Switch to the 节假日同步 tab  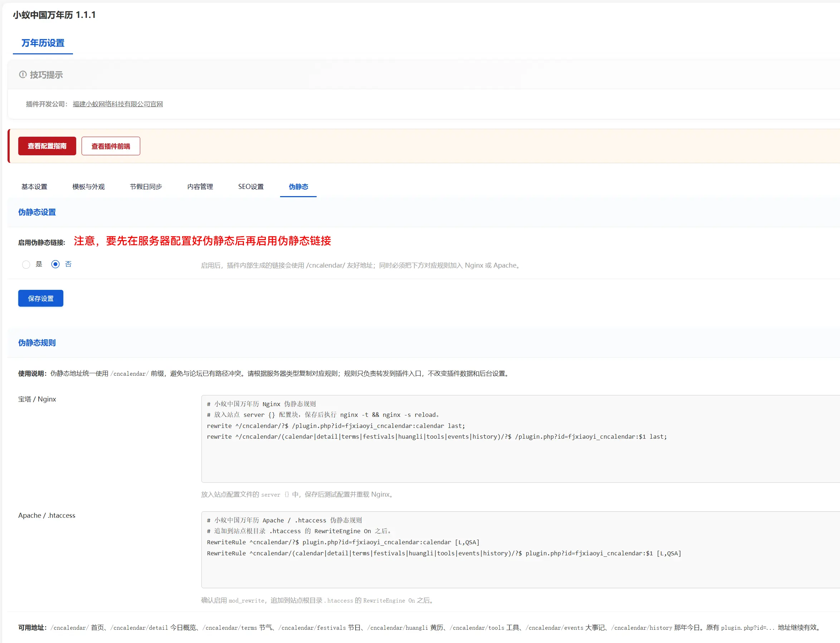point(146,187)
